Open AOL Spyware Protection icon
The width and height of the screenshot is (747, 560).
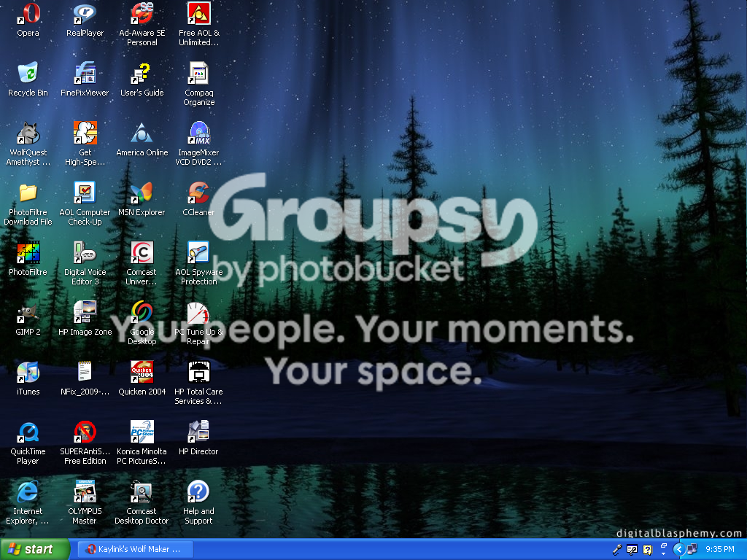(198, 253)
